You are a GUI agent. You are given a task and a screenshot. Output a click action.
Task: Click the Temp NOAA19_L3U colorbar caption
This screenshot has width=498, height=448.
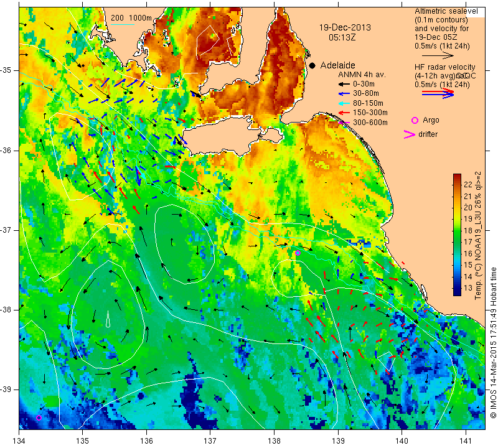coord(478,235)
